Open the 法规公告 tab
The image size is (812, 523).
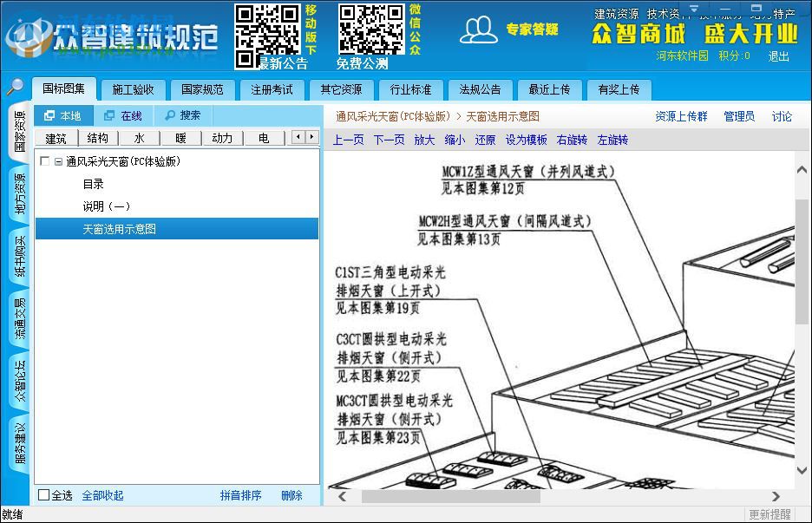pos(479,89)
